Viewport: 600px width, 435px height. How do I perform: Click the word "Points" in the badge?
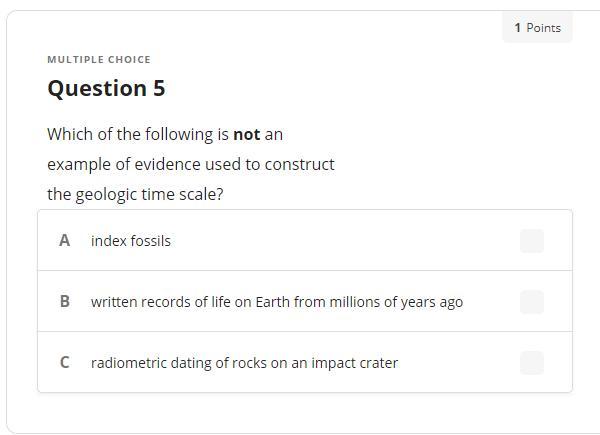[543, 28]
